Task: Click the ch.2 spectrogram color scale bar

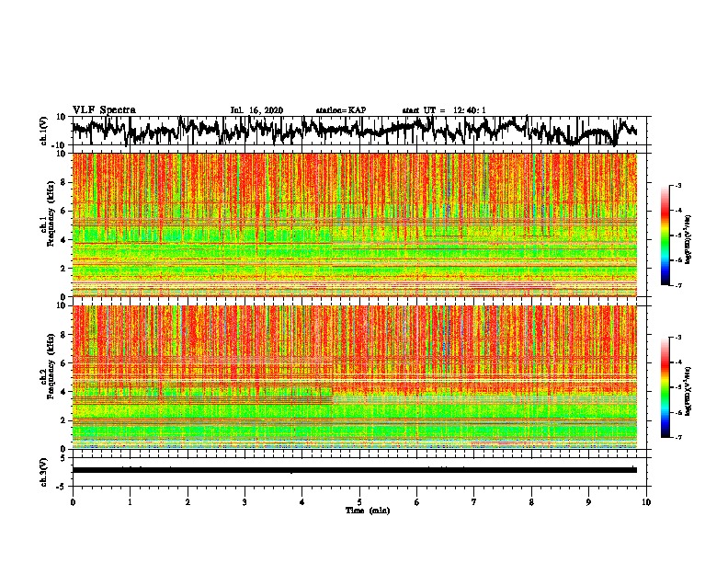Action: 665,387
